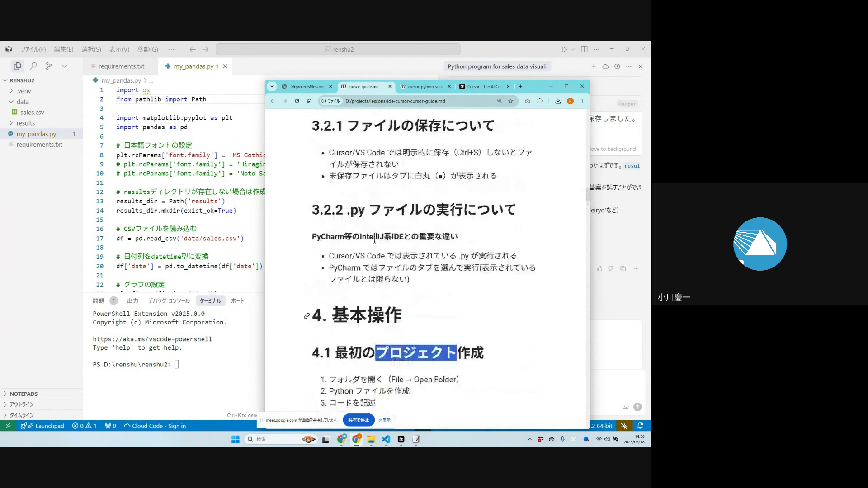
Task: Open the Explorer files icon in sidebar
Action: coord(17,66)
